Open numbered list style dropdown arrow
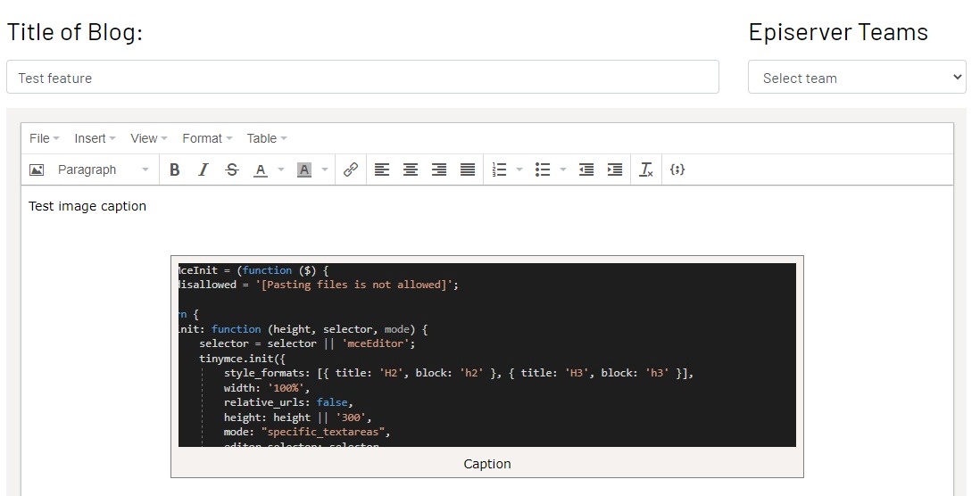Viewport: 980px width, 496px height. [x=519, y=169]
